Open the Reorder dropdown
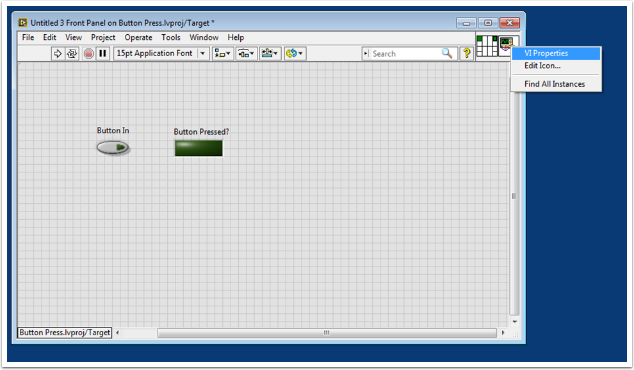Image resolution: width=634 pixels, height=370 pixels. (x=295, y=53)
